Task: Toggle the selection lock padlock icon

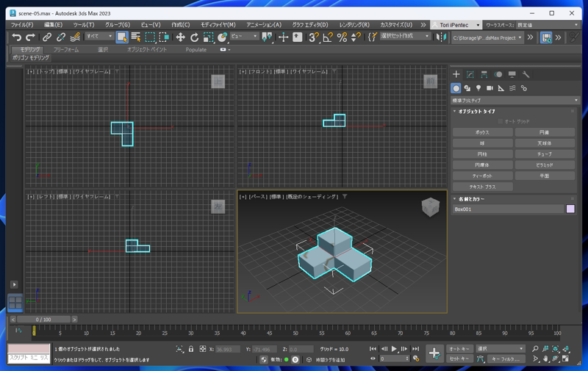Action: pos(191,349)
